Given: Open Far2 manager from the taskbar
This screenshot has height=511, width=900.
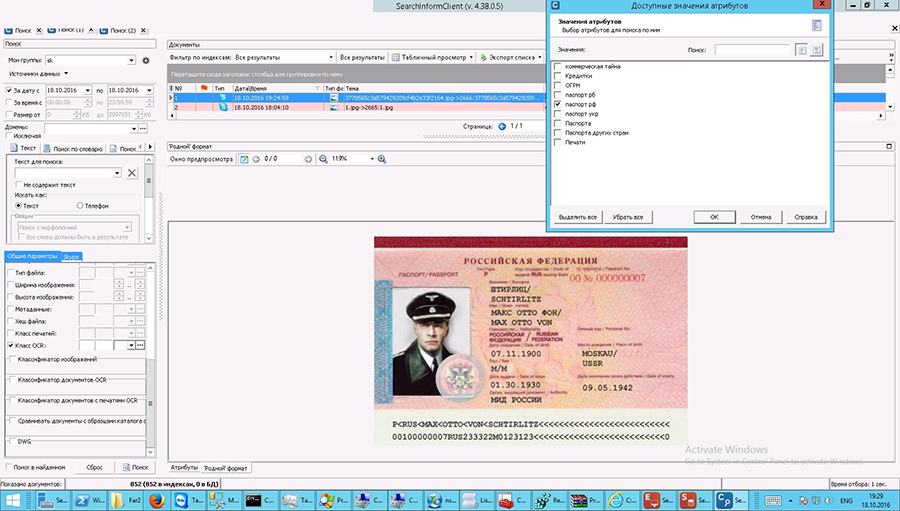Looking at the screenshot, I should (126, 500).
